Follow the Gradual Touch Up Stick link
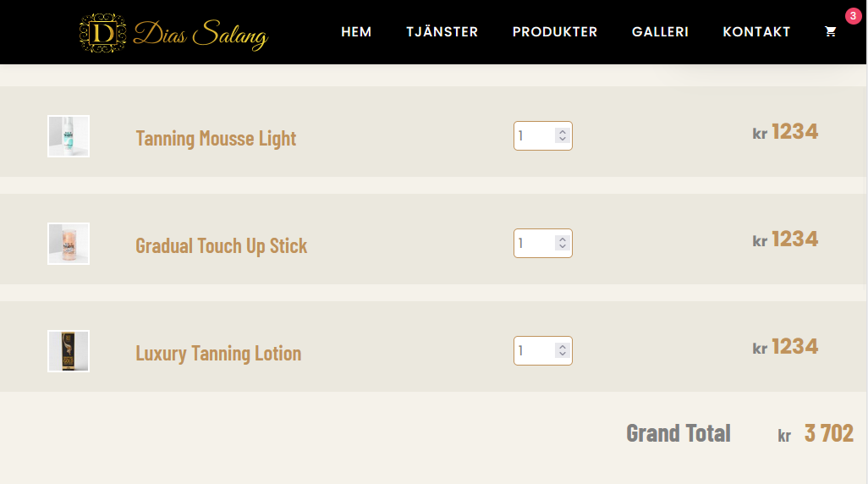 (221, 245)
